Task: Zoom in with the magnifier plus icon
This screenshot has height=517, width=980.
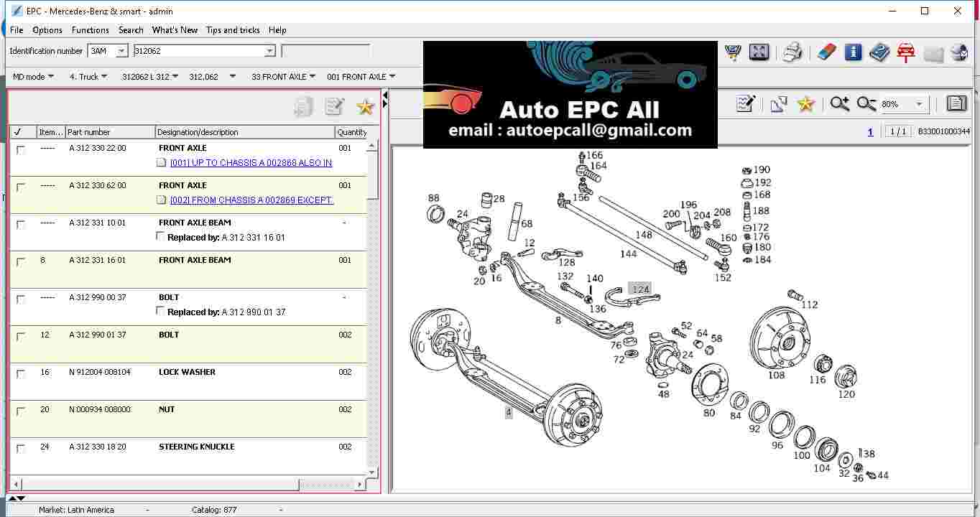Action: click(839, 104)
